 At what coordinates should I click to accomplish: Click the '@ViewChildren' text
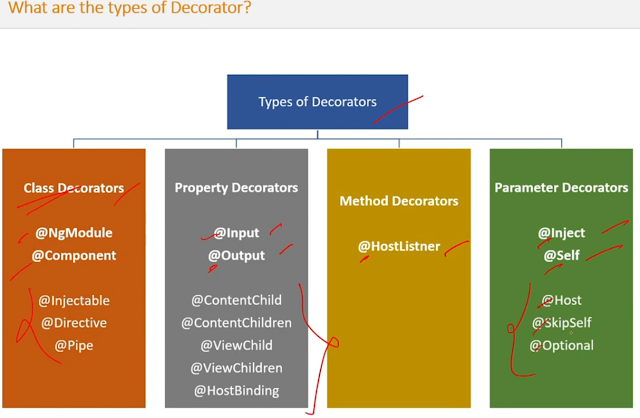click(x=236, y=368)
